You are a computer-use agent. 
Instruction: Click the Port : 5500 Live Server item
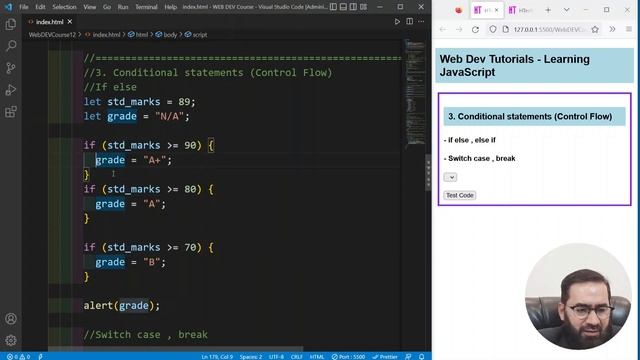tap(348, 357)
